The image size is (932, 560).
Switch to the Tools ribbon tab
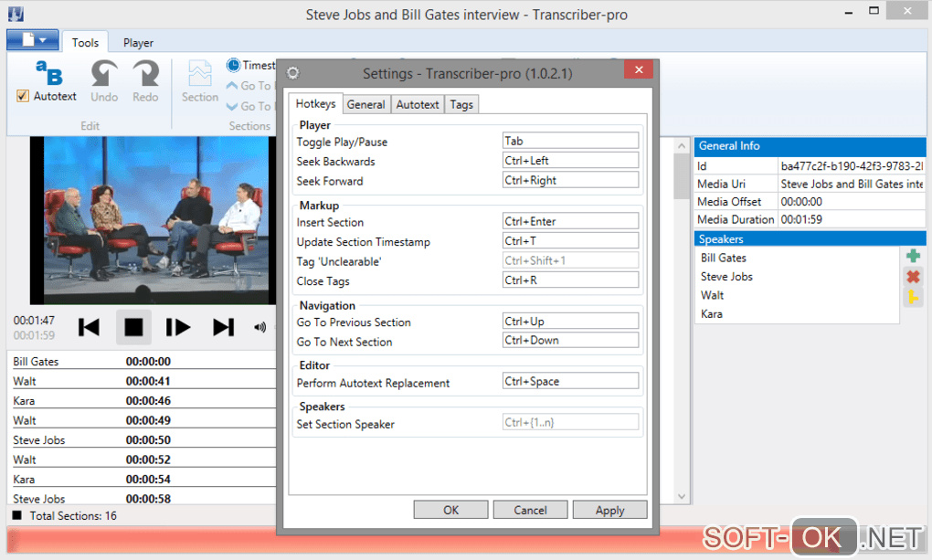pyautogui.click(x=85, y=43)
